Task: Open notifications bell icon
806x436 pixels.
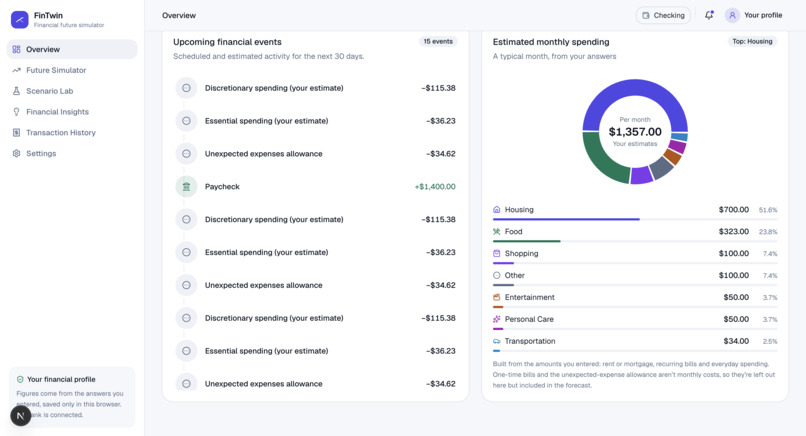Action: click(709, 15)
